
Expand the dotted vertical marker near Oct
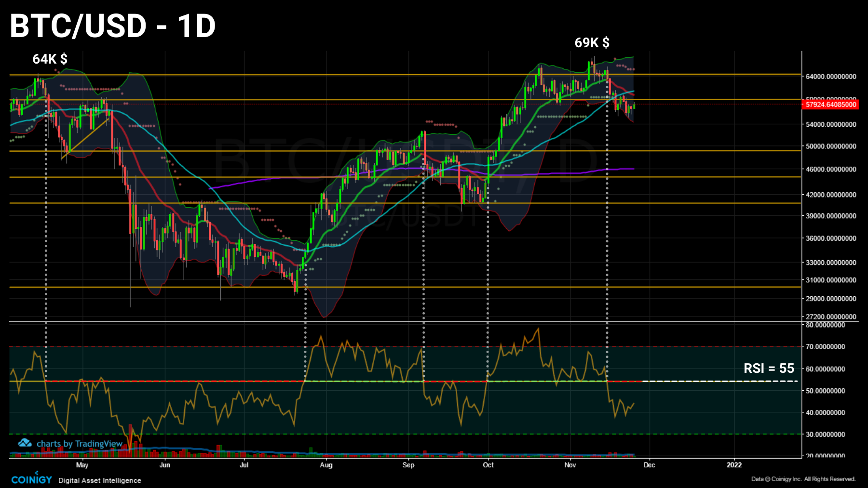488,241
